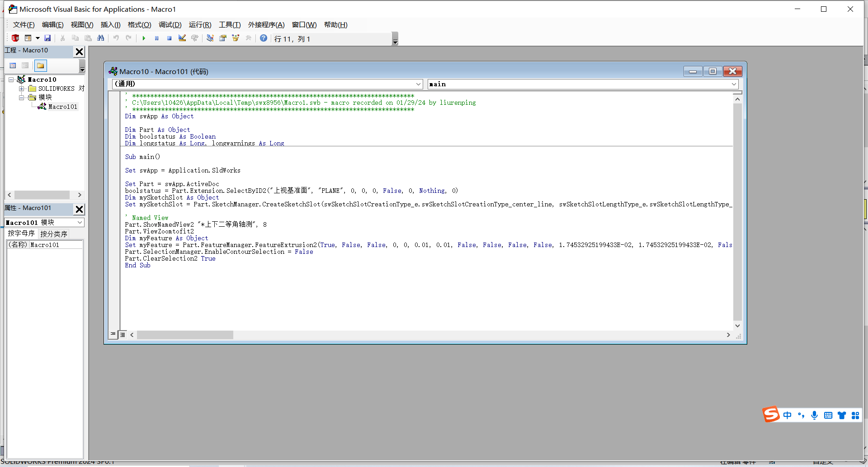Open Find using the binoculars icon
This screenshot has height=467, width=868.
coord(101,38)
